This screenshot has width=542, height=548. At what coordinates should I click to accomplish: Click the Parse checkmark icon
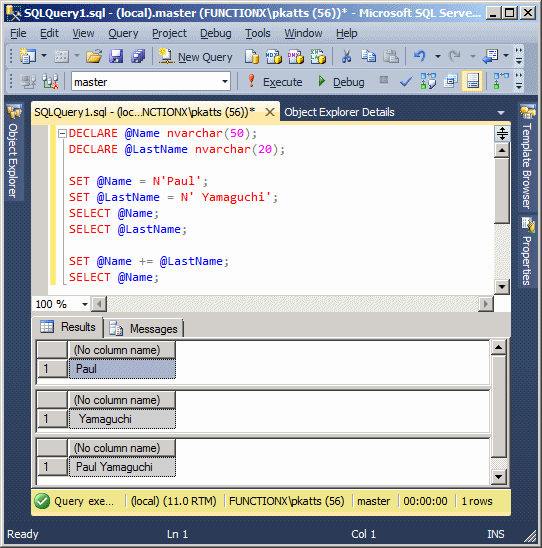pyautogui.click(x=406, y=82)
